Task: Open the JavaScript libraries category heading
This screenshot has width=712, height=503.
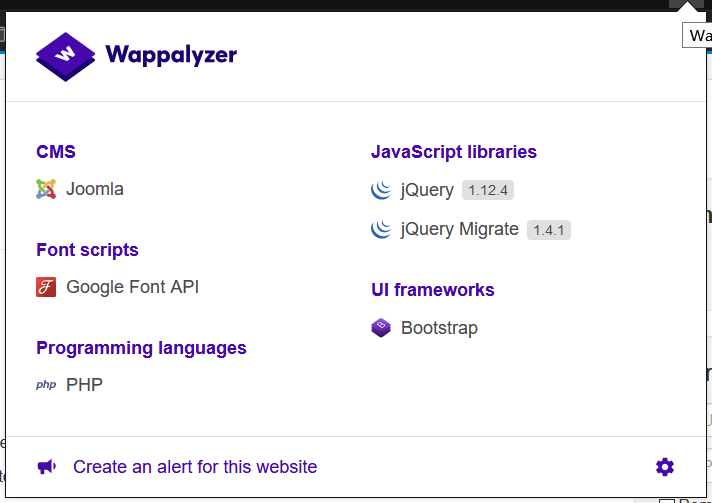Action: point(454,152)
